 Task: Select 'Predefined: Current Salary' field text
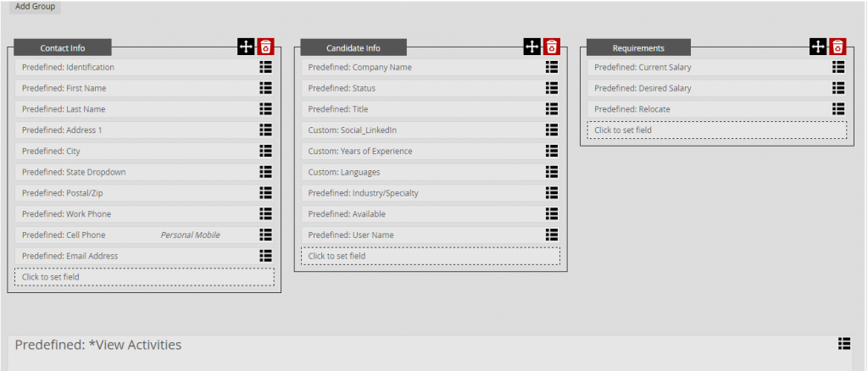click(x=643, y=67)
